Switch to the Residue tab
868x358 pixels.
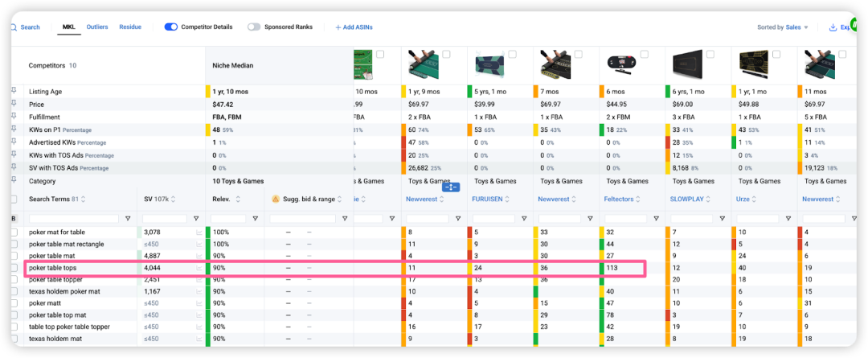pyautogui.click(x=130, y=27)
